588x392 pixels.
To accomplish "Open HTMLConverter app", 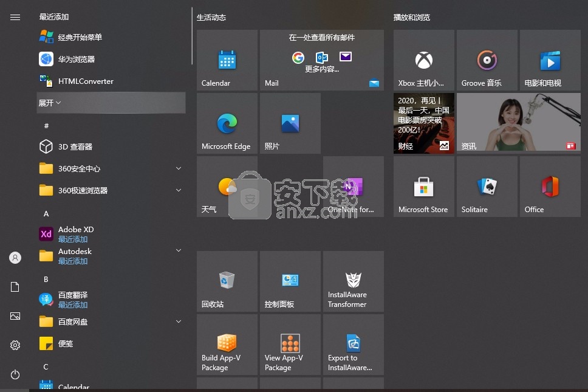I will (x=111, y=81).
